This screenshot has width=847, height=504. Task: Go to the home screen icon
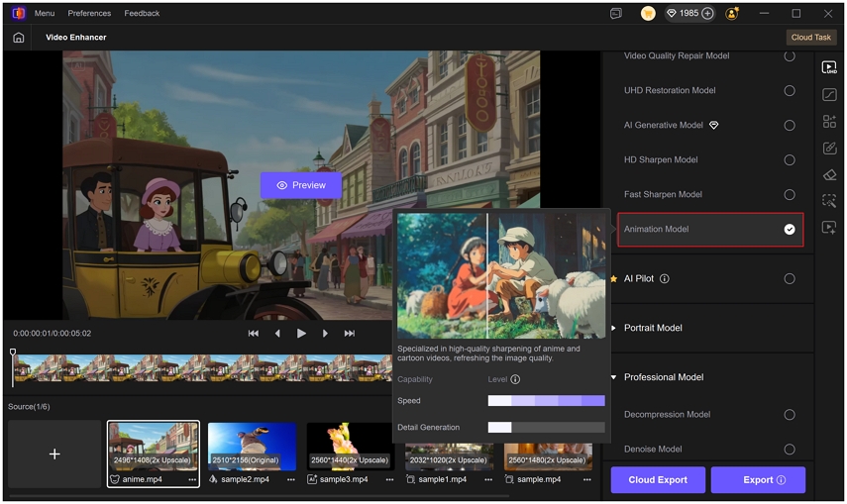point(19,38)
